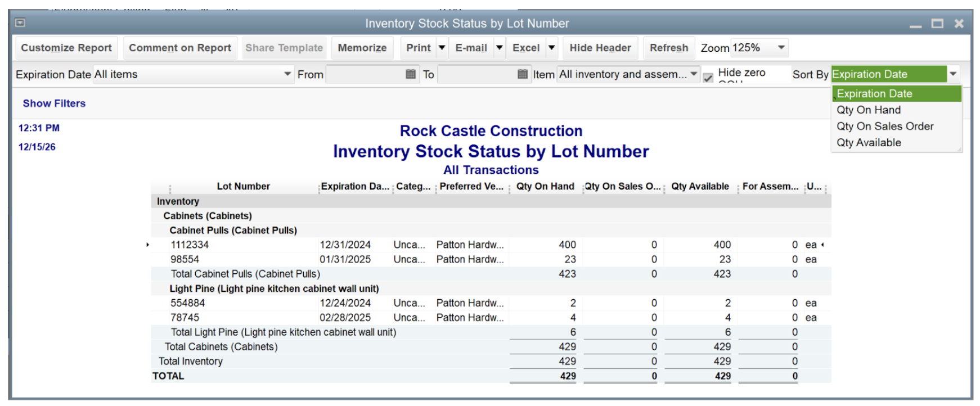
Task: Click the Refresh button
Action: [x=669, y=48]
